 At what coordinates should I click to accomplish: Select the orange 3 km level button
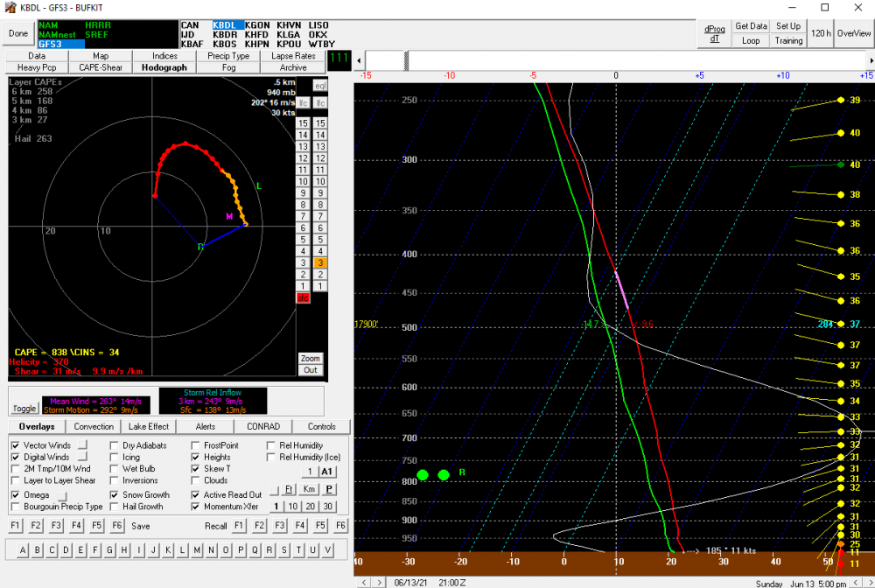tap(320, 262)
